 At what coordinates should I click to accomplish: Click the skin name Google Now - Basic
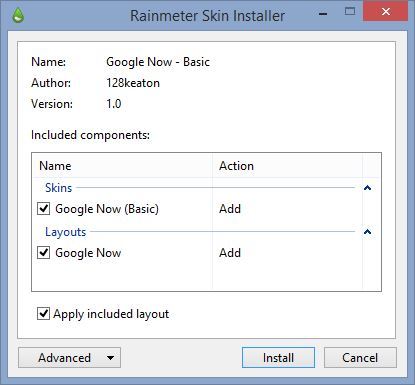click(158, 62)
